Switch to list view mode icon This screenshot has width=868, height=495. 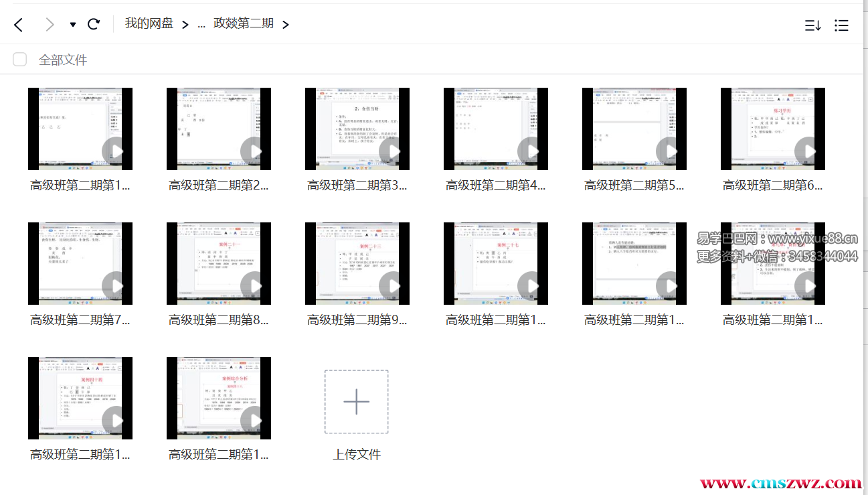pos(841,25)
